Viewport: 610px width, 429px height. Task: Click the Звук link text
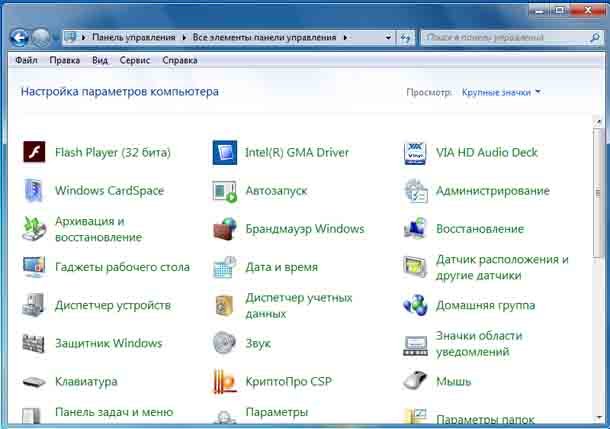[258, 343]
